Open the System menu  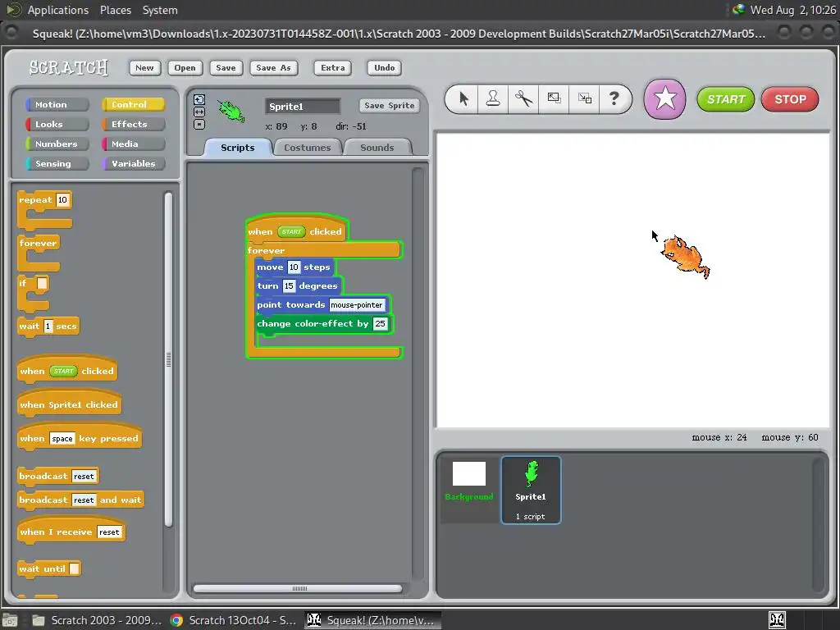click(x=160, y=10)
